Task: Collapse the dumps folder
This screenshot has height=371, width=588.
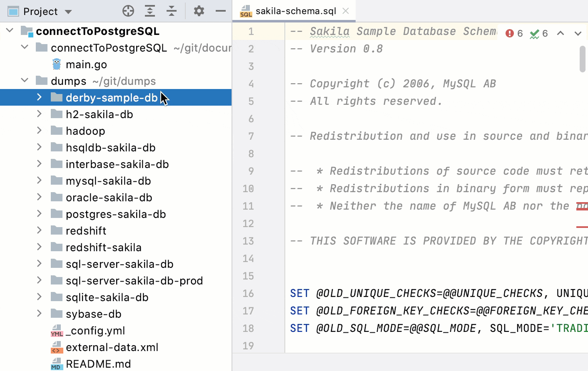Action: point(24,81)
